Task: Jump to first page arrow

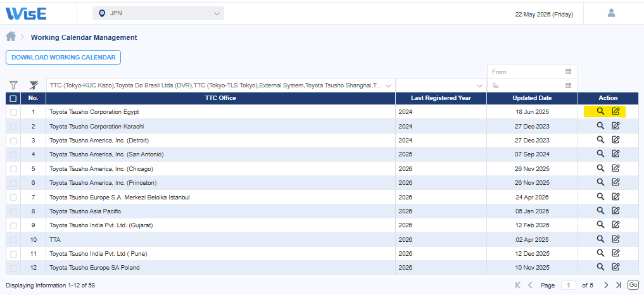Action: point(518,285)
